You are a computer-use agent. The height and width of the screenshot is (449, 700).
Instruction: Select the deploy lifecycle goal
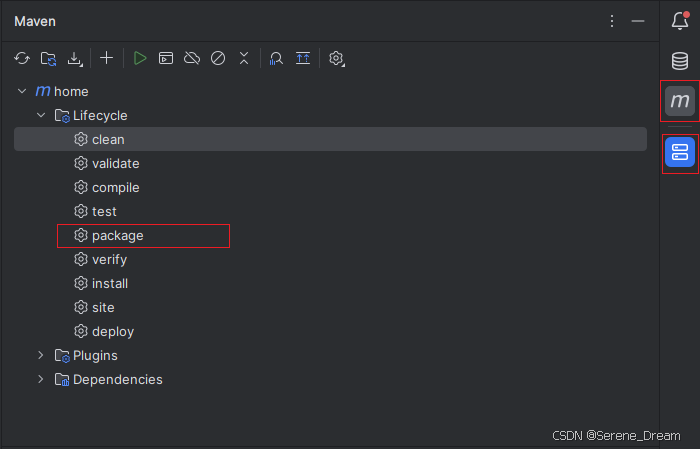pos(330,332)
